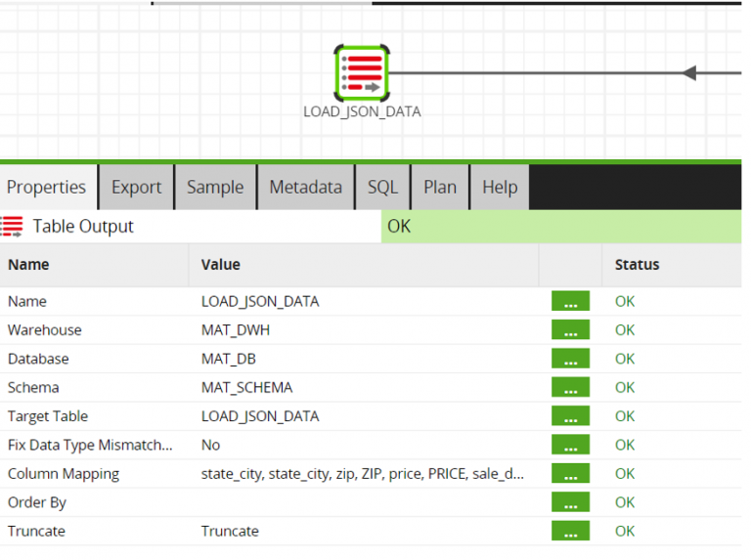This screenshot has width=751, height=560.
Task: Select the LOAD_JSON_DATA component icon on canvas
Action: (362, 72)
